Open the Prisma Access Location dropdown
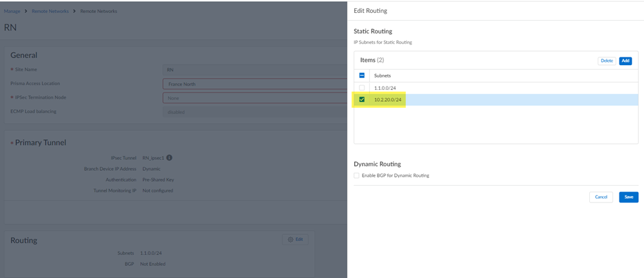The height and width of the screenshot is (278, 644). tap(254, 84)
